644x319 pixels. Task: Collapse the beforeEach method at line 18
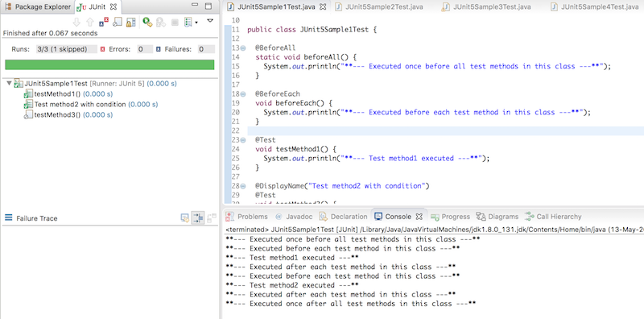243,94
